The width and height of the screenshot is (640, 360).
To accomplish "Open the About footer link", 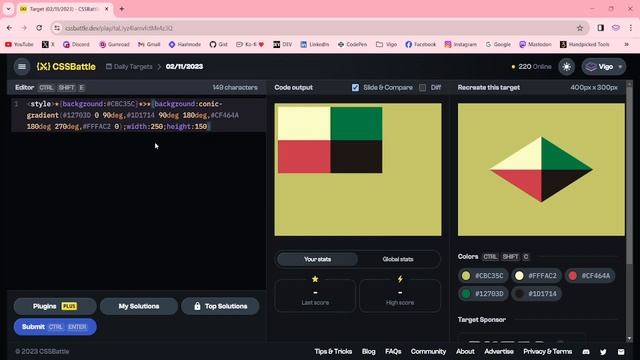I will coord(465,351).
